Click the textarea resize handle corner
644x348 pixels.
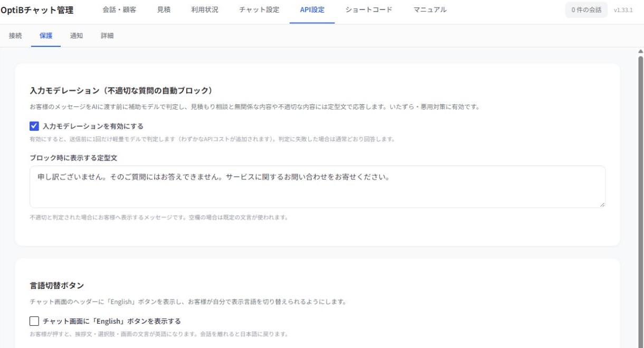pyautogui.click(x=602, y=204)
